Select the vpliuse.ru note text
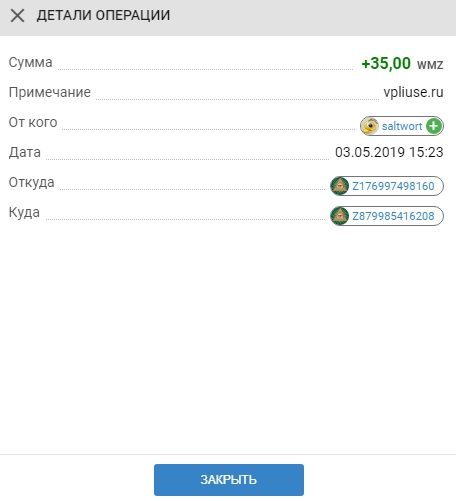This screenshot has height=501, width=456. [413, 92]
